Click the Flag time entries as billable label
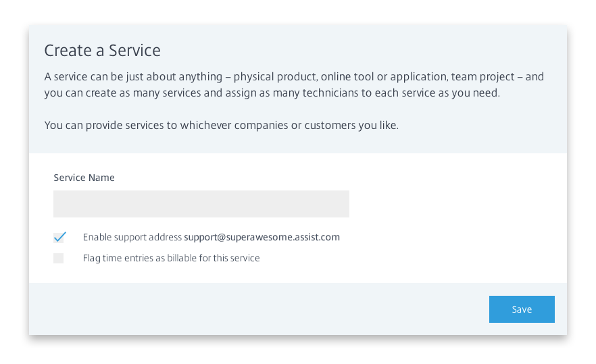Screen dimensions: 596x364 (171, 258)
